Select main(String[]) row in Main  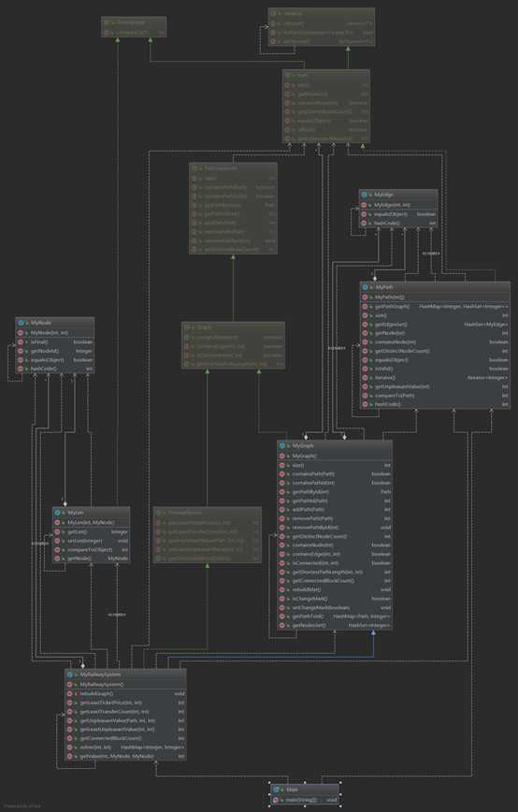[x=305, y=800]
